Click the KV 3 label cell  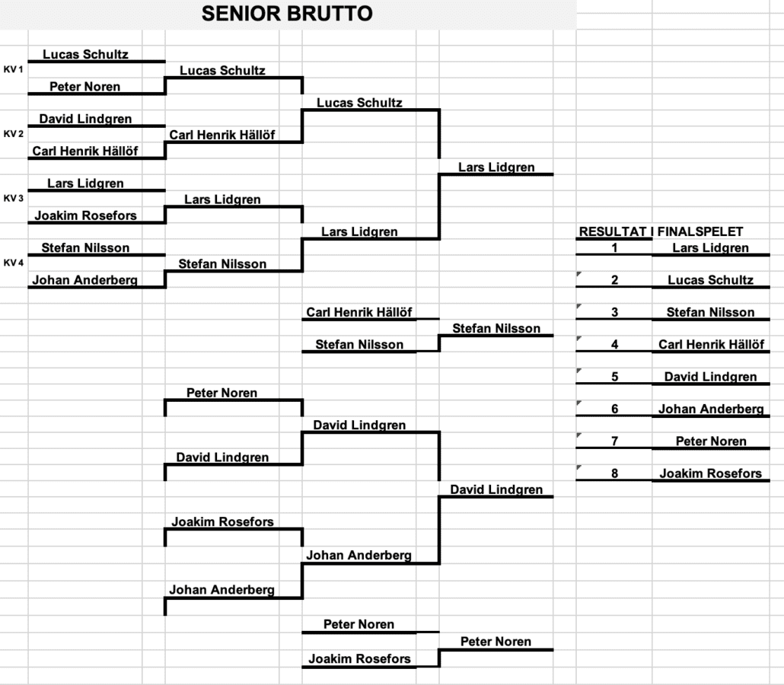(x=14, y=198)
